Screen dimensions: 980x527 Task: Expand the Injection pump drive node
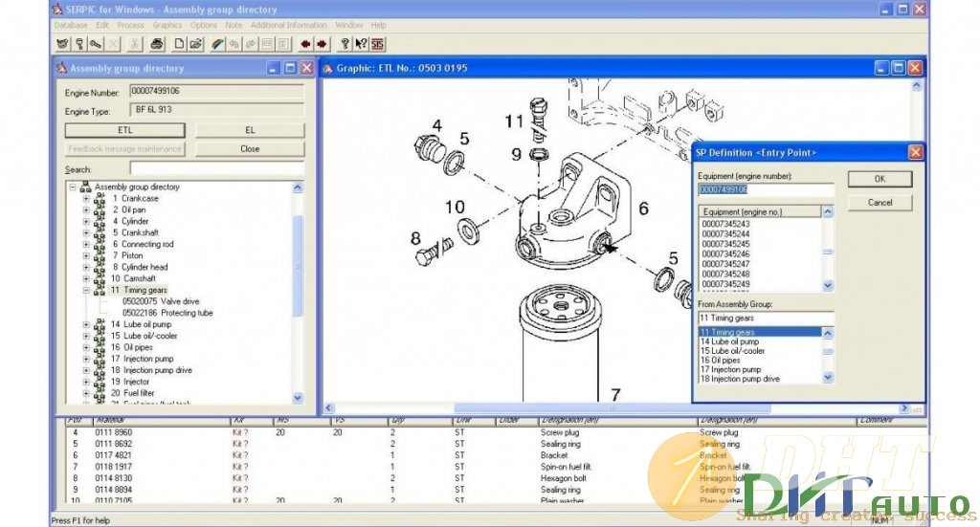click(86, 370)
